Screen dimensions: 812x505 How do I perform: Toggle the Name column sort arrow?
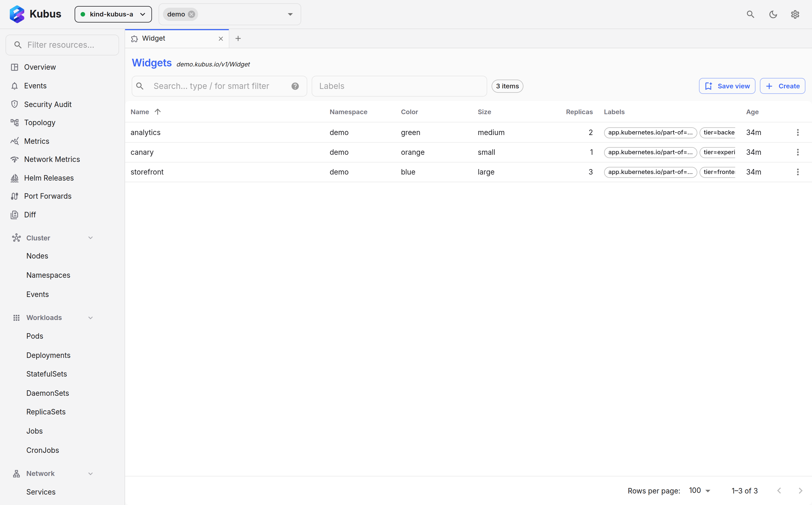157,112
